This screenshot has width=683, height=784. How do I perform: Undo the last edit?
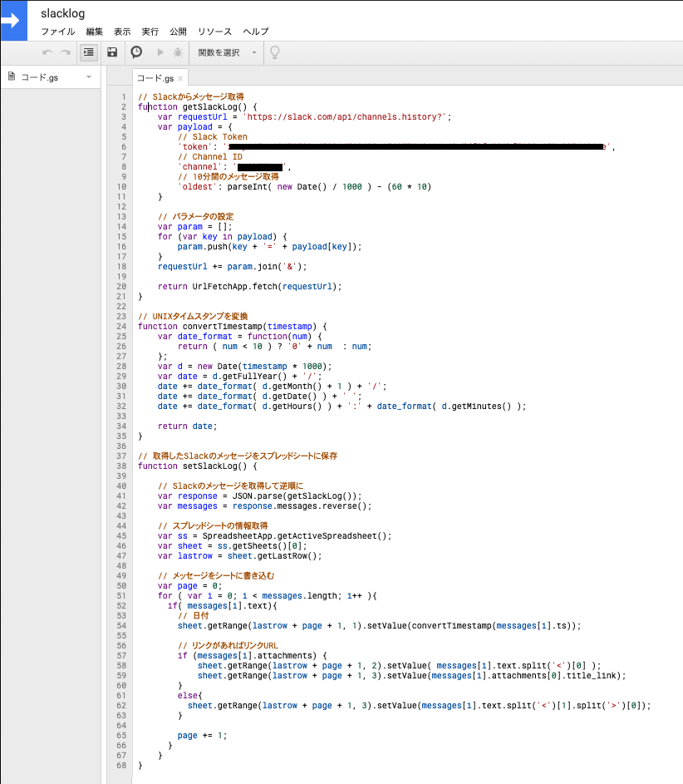pos(47,52)
